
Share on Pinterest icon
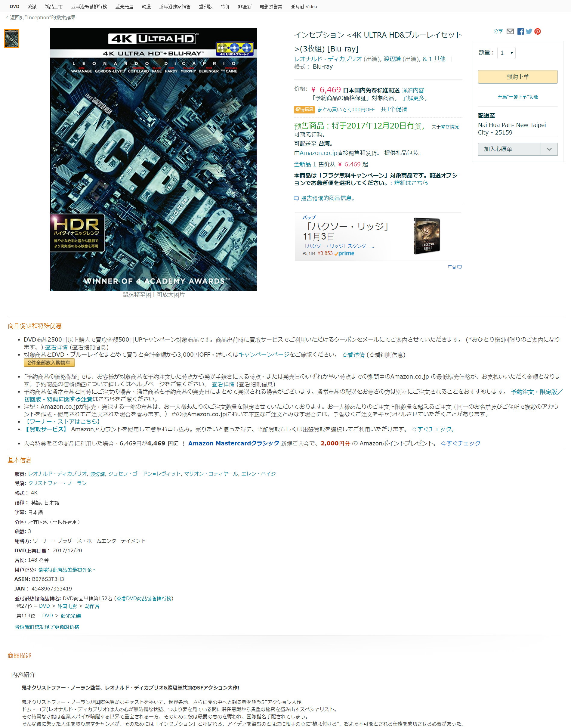(537, 31)
